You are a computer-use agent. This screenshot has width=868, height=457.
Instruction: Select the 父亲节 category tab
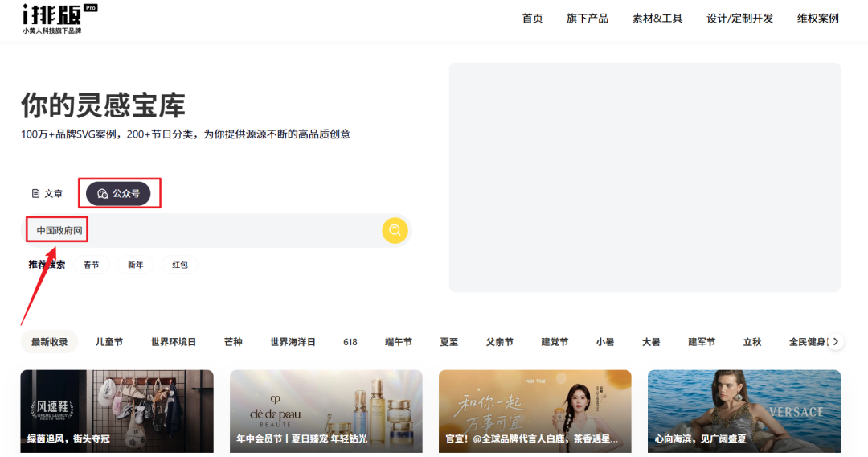click(500, 342)
